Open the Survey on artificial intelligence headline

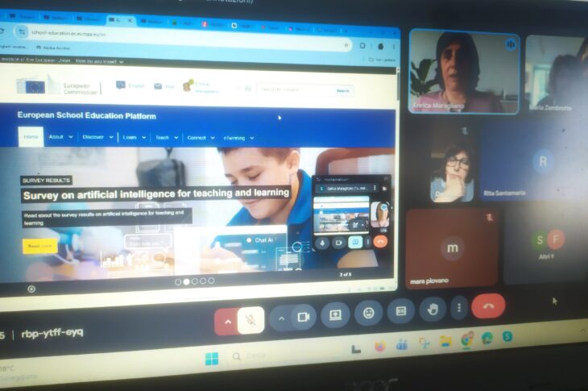click(156, 194)
